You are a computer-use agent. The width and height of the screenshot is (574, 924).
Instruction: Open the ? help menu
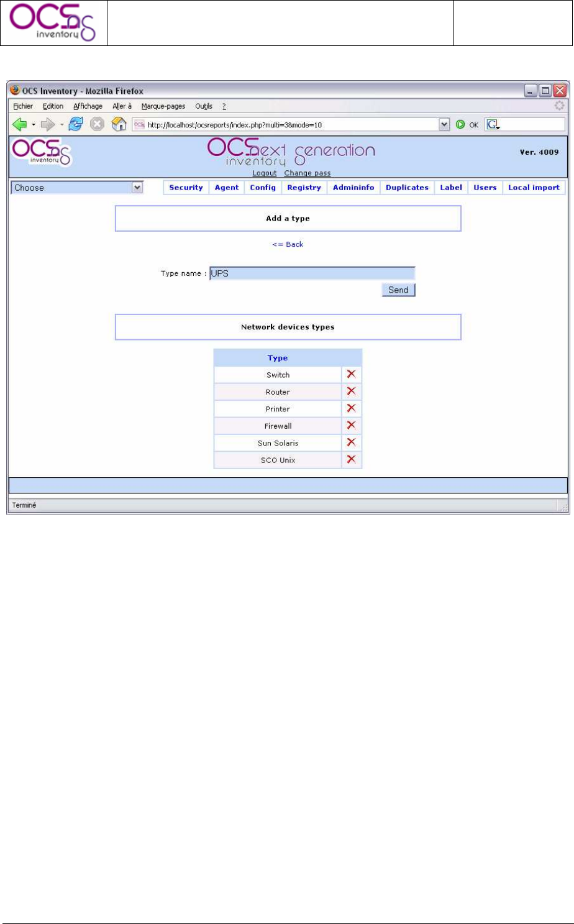224,106
